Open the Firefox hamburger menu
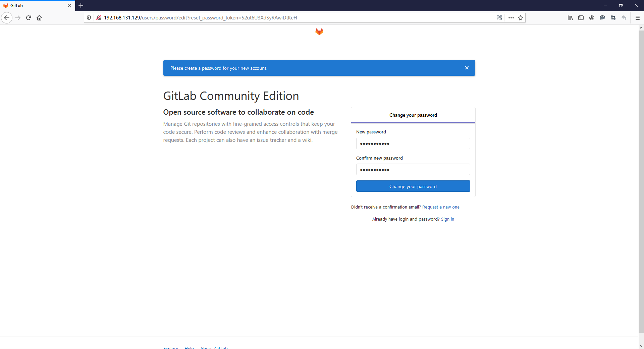This screenshot has width=644, height=349. click(x=638, y=18)
